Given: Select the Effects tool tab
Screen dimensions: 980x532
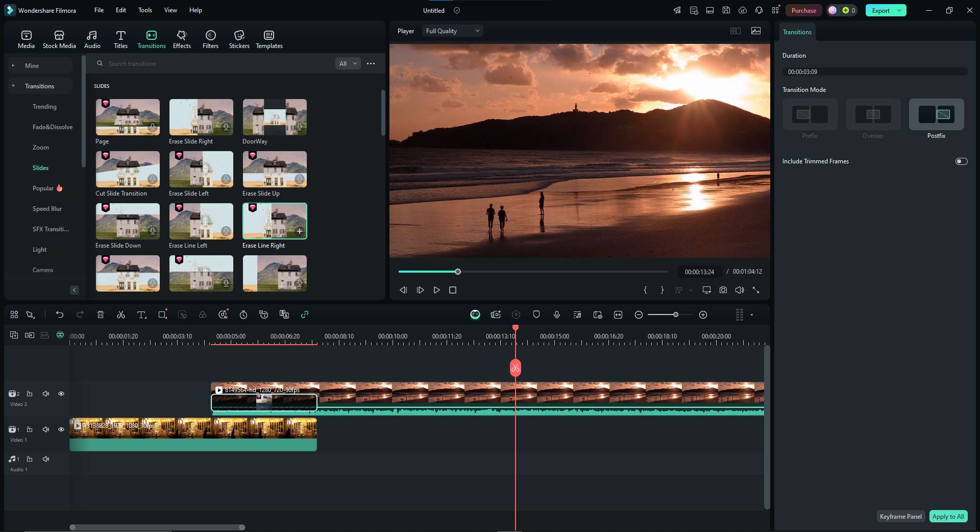Looking at the screenshot, I should click(x=182, y=39).
